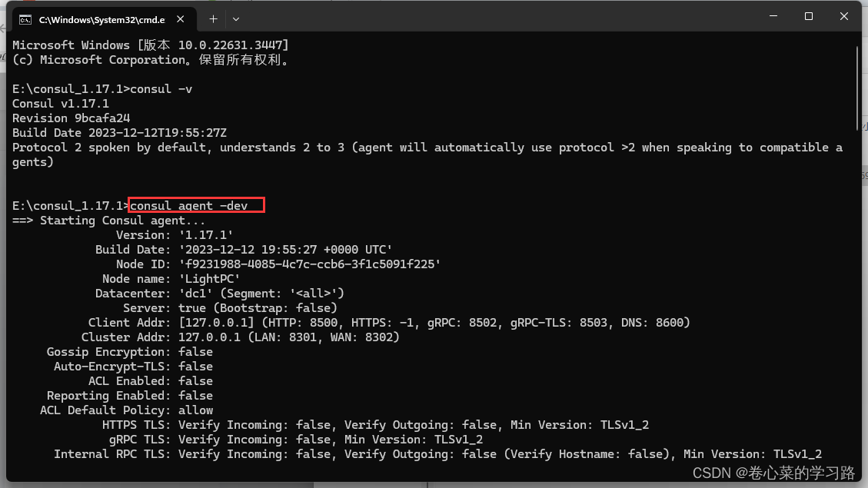Open the new tab dropdown chevron
The width and height of the screenshot is (868, 488).
click(235, 19)
